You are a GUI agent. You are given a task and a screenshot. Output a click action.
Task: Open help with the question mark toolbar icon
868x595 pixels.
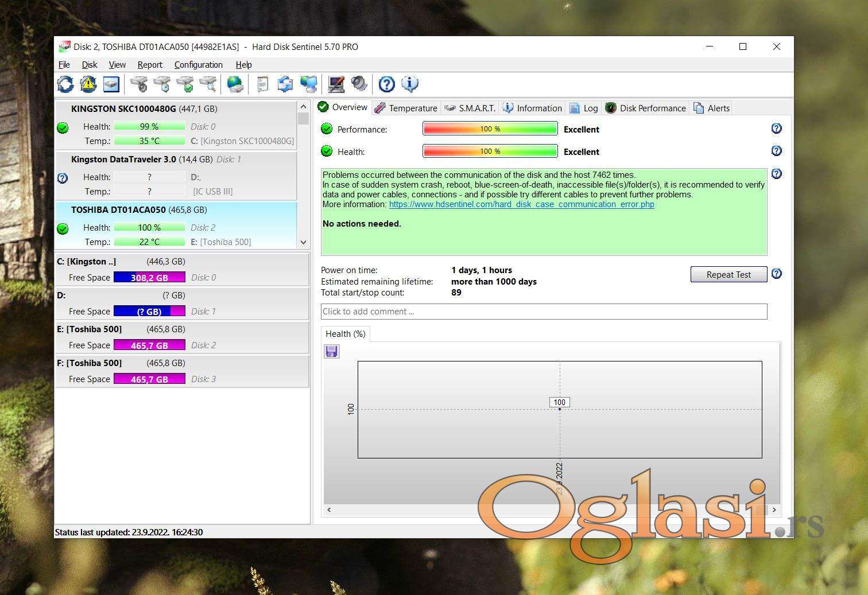387,84
